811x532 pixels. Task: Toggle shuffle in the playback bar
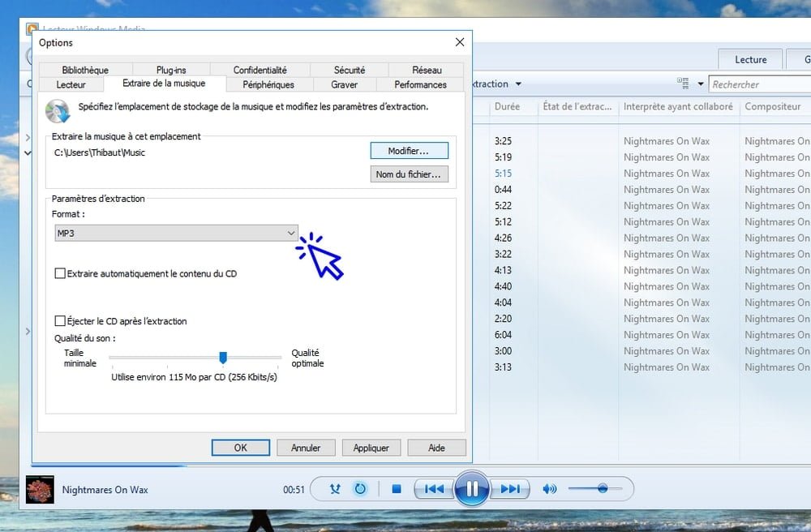coord(335,488)
